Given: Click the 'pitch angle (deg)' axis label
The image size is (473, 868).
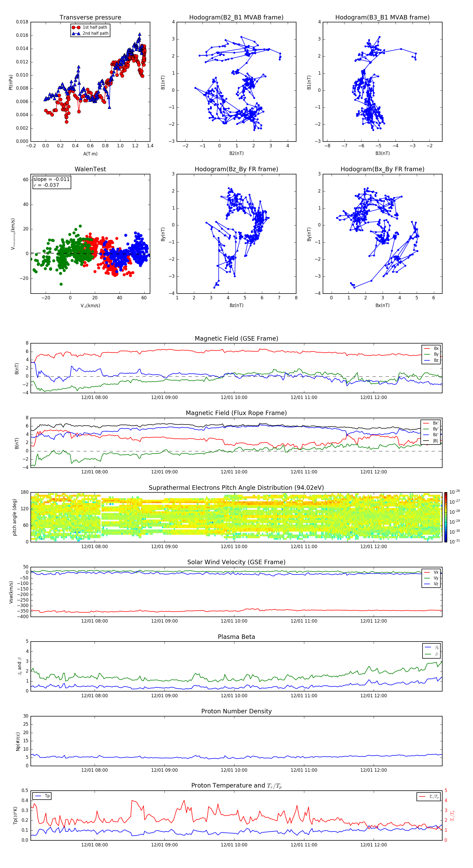Looking at the screenshot, I should (14, 517).
